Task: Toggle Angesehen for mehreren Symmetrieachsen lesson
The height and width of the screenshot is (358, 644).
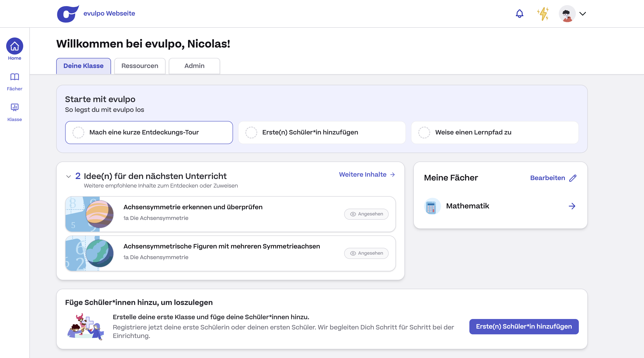Action: pyautogui.click(x=366, y=253)
